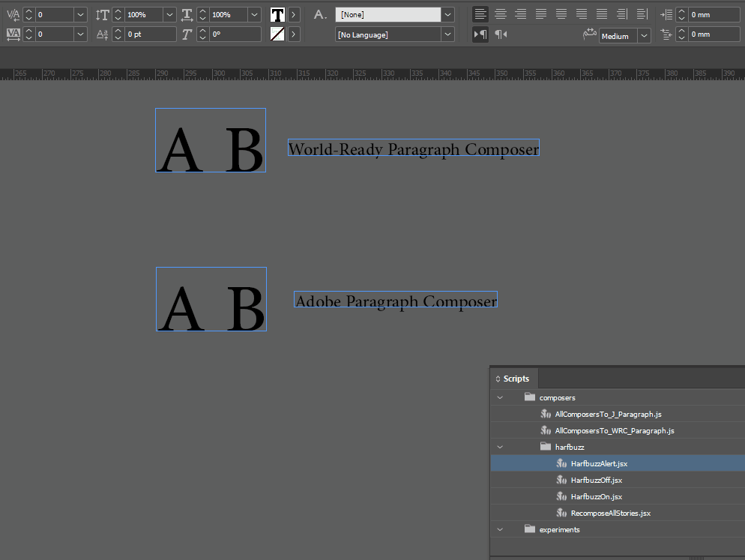Click the Underline style icon below All Caps
The image size is (745, 560).
click(x=279, y=33)
